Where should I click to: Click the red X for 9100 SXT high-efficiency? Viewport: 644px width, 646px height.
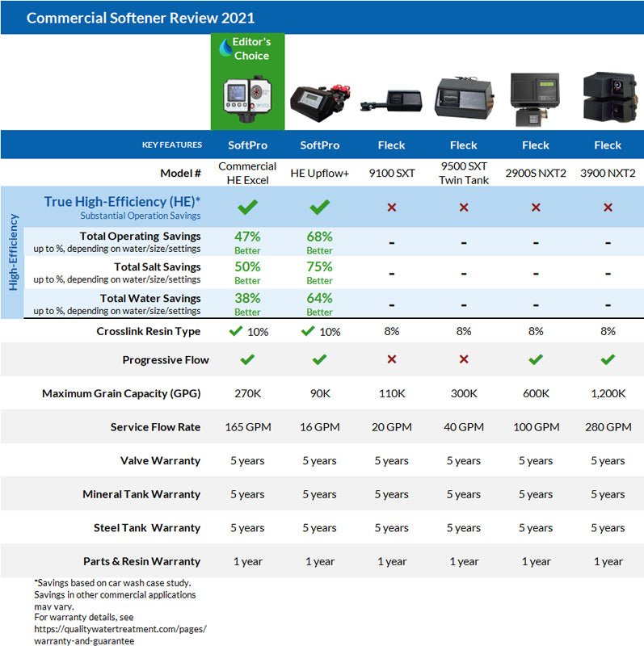[392, 208]
